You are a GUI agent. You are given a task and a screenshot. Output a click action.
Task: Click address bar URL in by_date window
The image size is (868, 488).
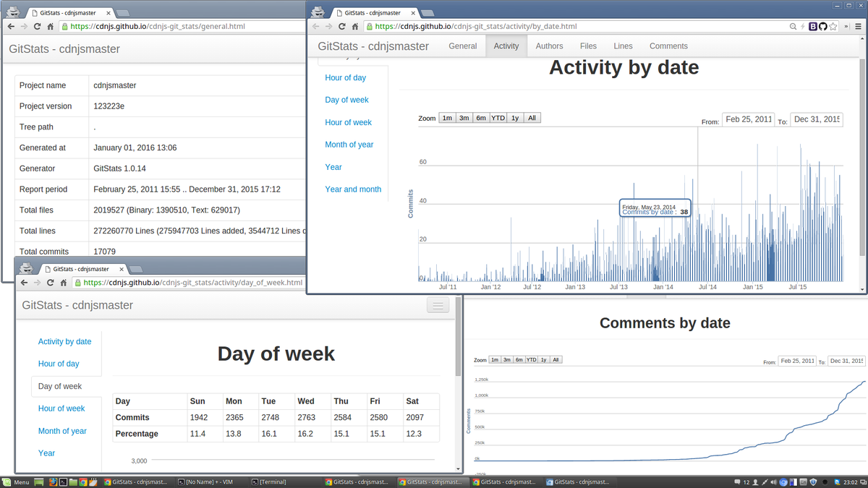pyautogui.click(x=476, y=26)
